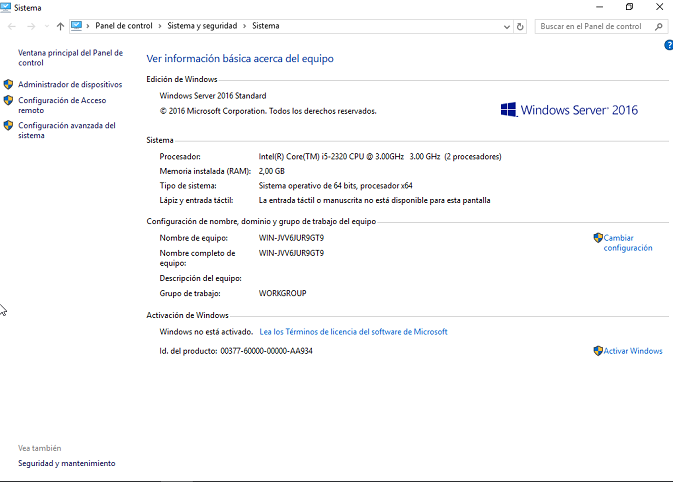Image resolution: width=673 pixels, height=482 pixels.
Task: Click the Windows Server 2016 logo
Action: (x=569, y=110)
